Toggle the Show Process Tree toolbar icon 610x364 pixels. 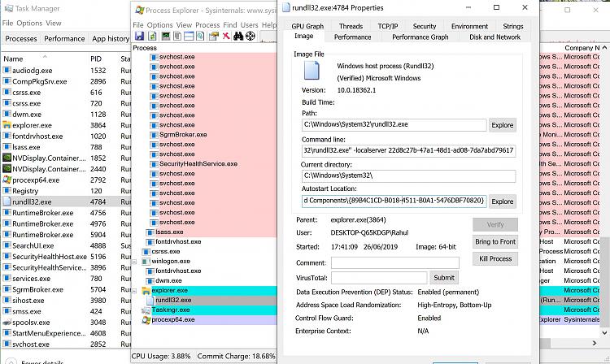coord(177,36)
